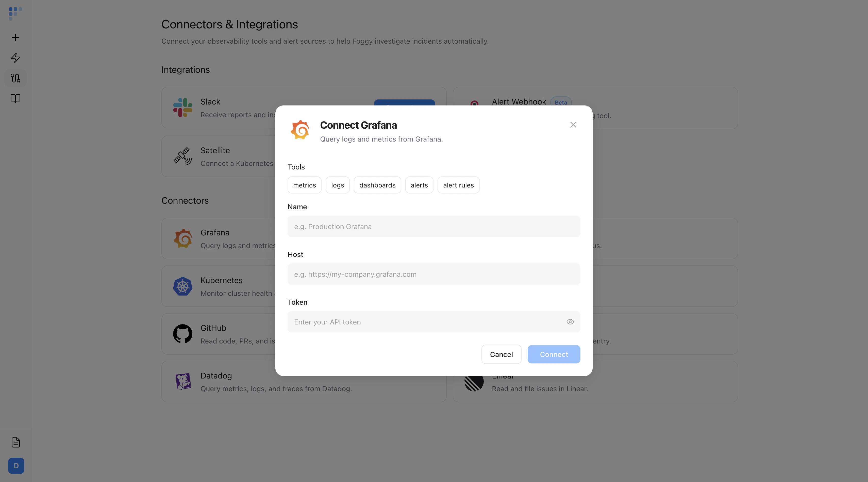Click the Kubernetes card title

point(221,280)
